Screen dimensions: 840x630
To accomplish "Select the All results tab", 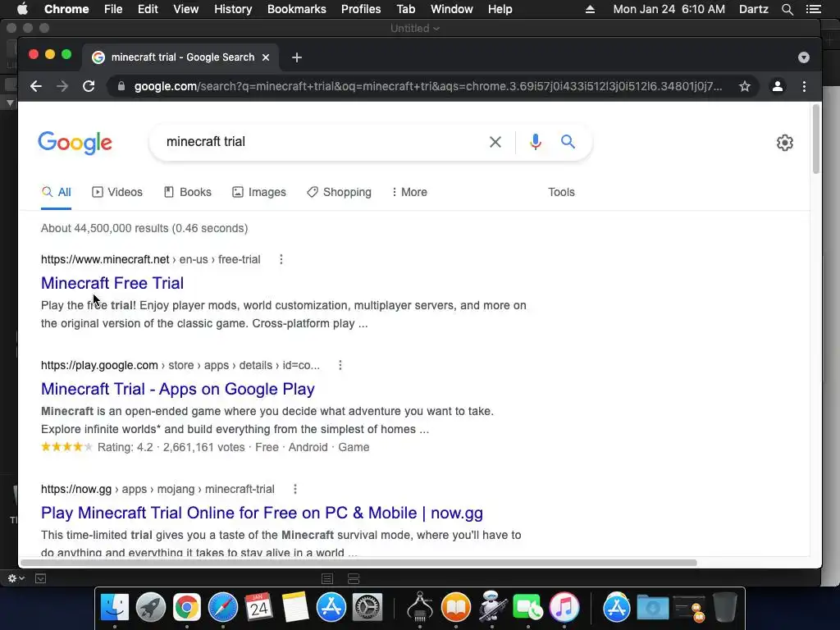I will (57, 192).
